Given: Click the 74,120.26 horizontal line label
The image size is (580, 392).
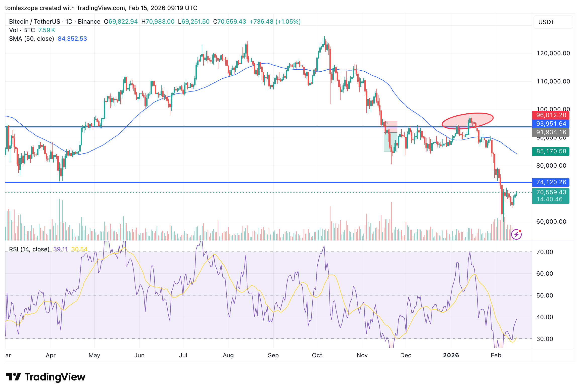Looking at the screenshot, I should click(x=551, y=182).
